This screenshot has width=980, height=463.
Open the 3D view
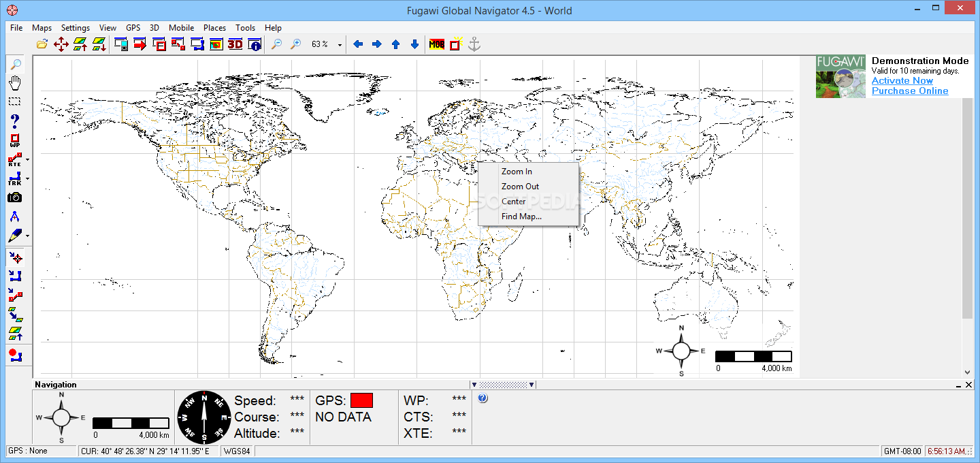(x=235, y=44)
